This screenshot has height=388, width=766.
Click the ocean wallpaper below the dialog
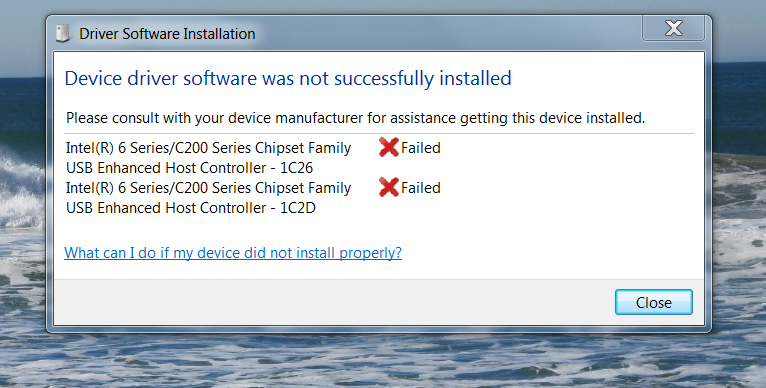pyautogui.click(x=383, y=362)
